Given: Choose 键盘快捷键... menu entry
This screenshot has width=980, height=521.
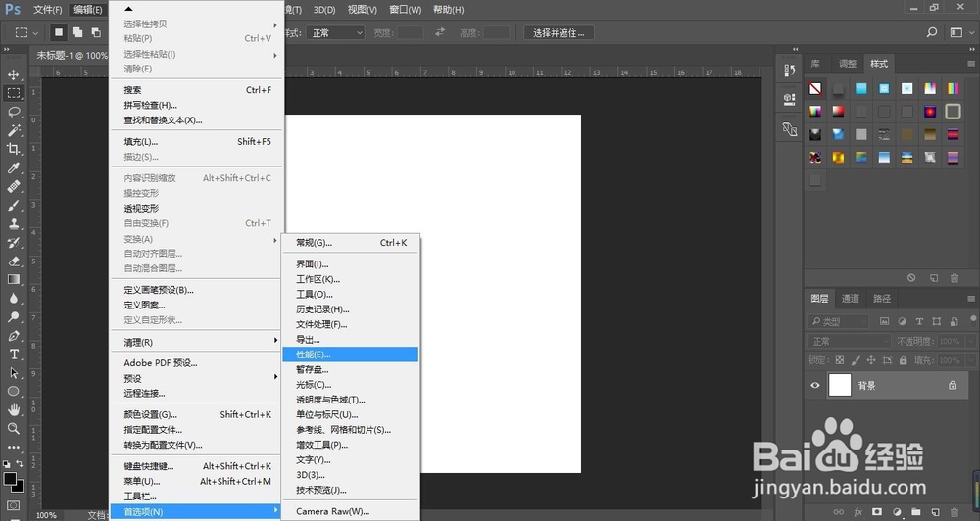Looking at the screenshot, I should tap(196, 466).
